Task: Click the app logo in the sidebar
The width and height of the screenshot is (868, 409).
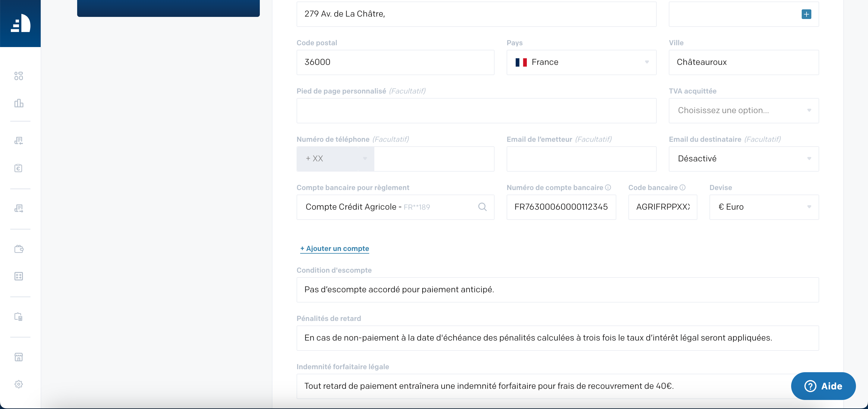Action: pyautogui.click(x=20, y=23)
